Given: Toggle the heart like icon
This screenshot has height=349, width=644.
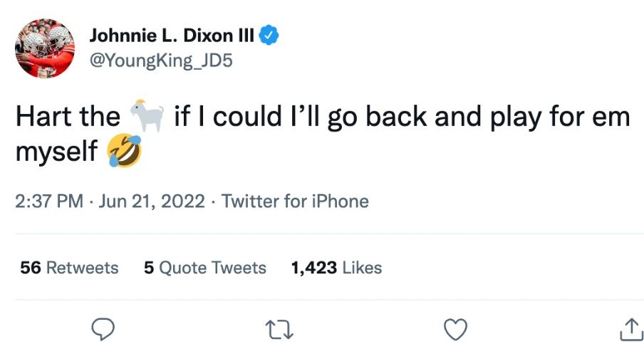Looking at the screenshot, I should (455, 328).
